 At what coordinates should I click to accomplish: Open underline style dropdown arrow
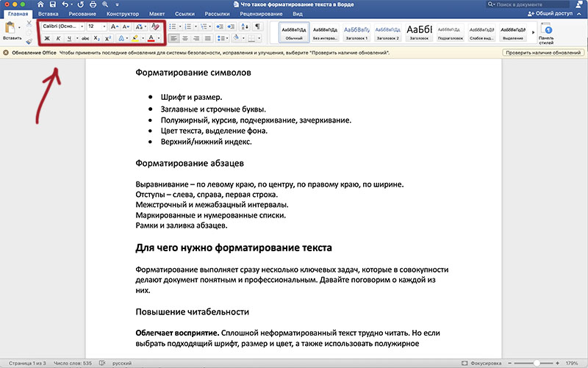point(77,38)
